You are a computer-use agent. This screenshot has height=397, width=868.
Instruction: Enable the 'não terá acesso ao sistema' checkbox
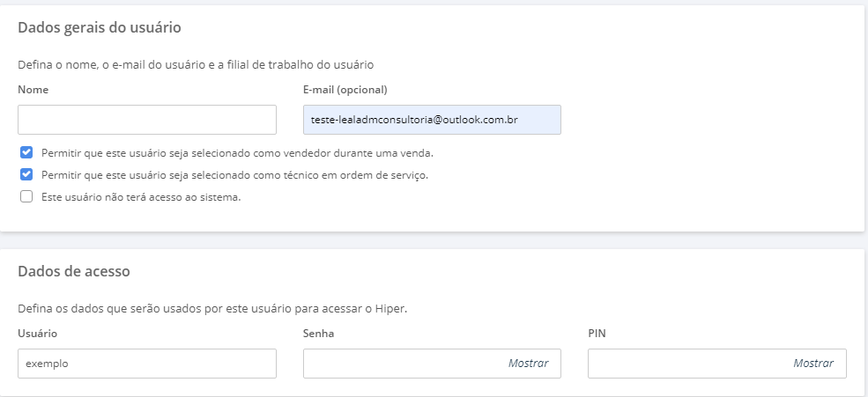pyautogui.click(x=26, y=197)
